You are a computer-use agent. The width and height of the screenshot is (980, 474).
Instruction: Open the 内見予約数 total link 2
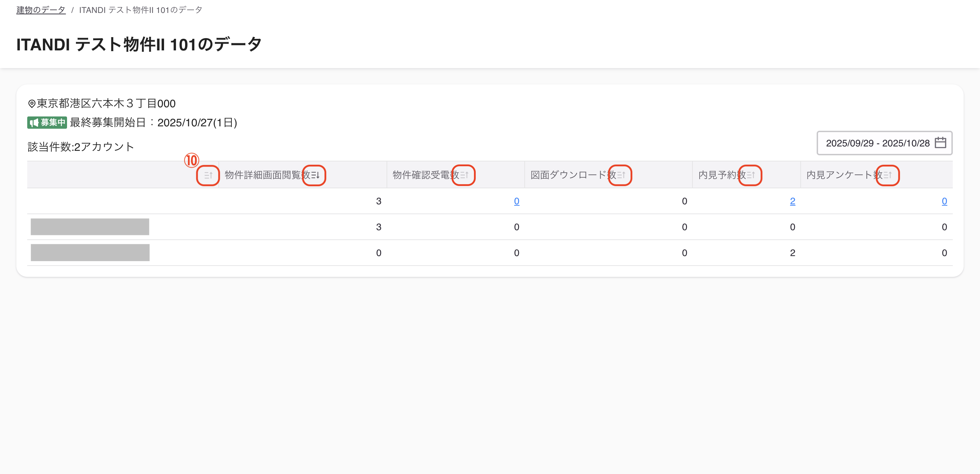(793, 201)
